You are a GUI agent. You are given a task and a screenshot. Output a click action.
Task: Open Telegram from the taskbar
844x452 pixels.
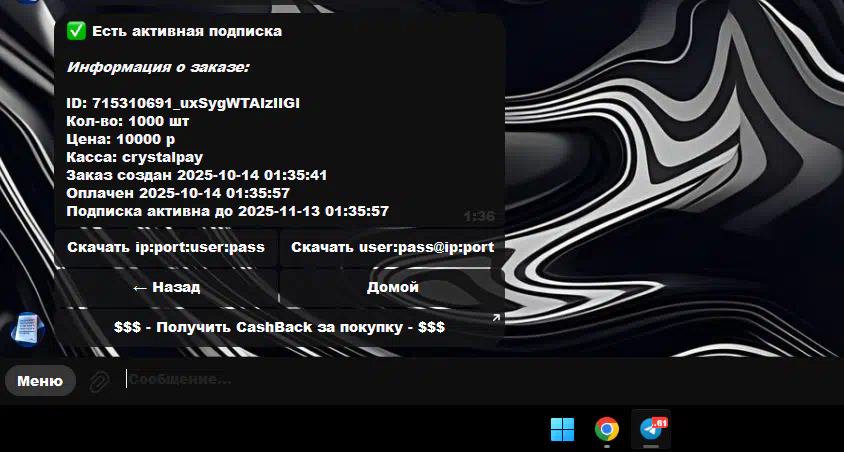click(x=651, y=429)
